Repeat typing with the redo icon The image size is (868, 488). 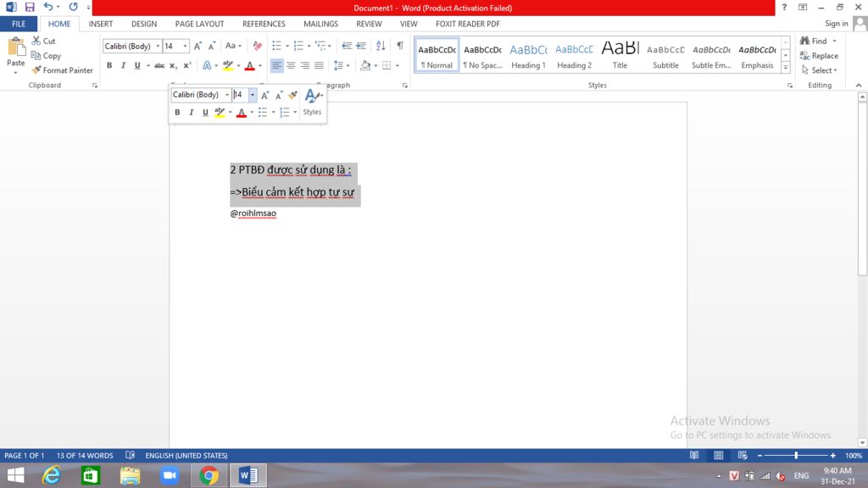click(x=73, y=7)
